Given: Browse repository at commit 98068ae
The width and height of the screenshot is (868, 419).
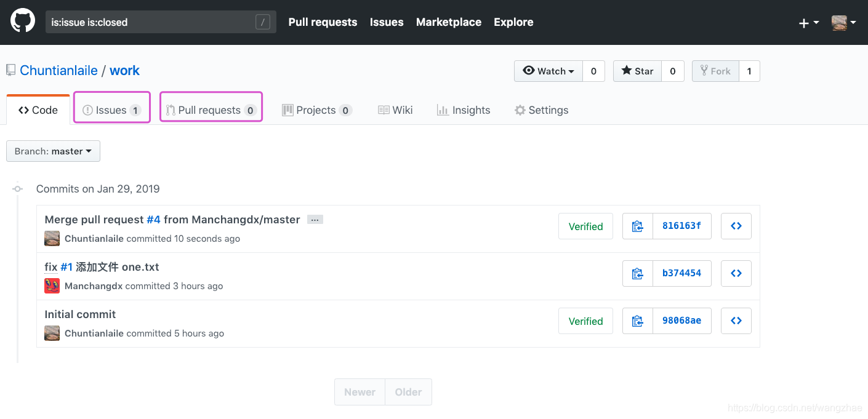Looking at the screenshot, I should pyautogui.click(x=736, y=321).
